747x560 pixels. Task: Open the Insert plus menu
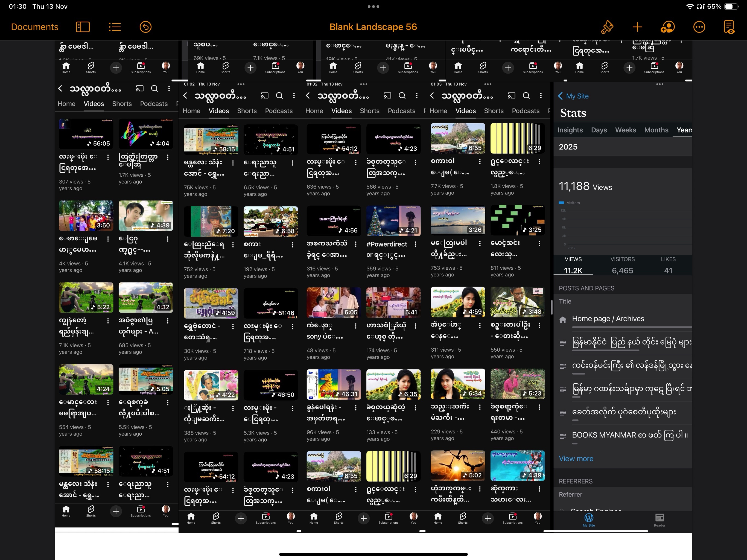(637, 27)
